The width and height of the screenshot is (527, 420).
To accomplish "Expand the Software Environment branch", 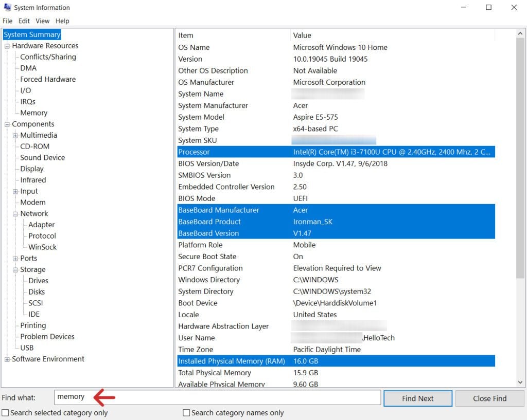I will [x=6, y=358].
